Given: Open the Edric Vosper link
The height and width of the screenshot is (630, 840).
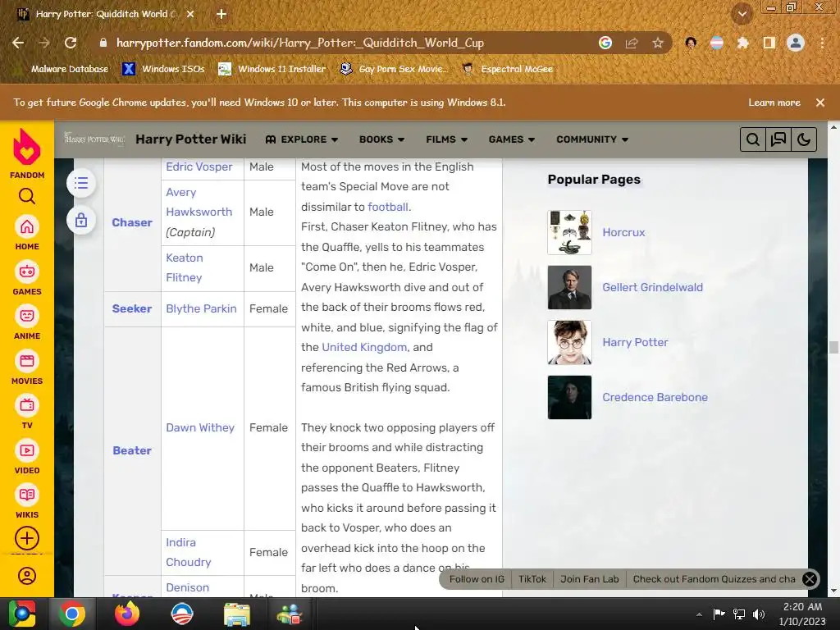Looking at the screenshot, I should pyautogui.click(x=199, y=167).
